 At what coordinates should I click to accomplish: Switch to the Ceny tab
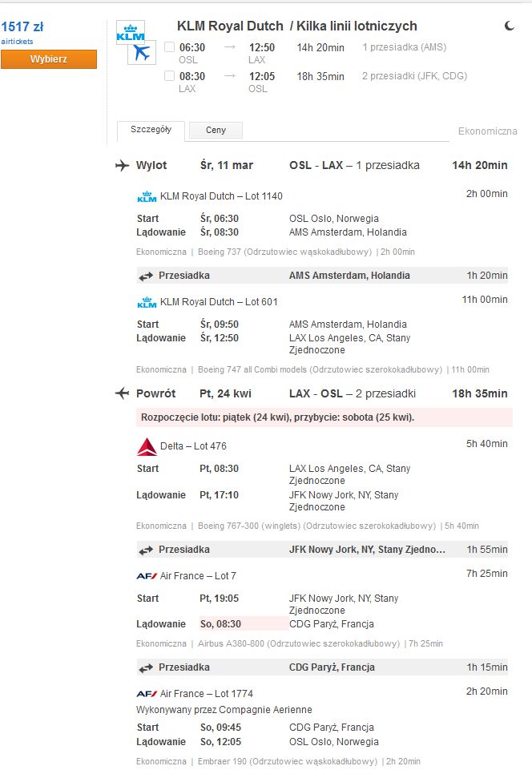tap(216, 130)
